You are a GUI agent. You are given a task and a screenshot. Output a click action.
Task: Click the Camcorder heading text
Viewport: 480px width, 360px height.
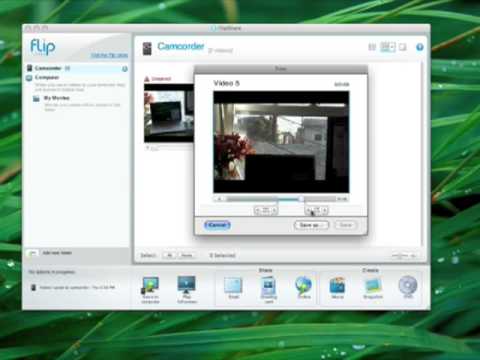(x=180, y=46)
